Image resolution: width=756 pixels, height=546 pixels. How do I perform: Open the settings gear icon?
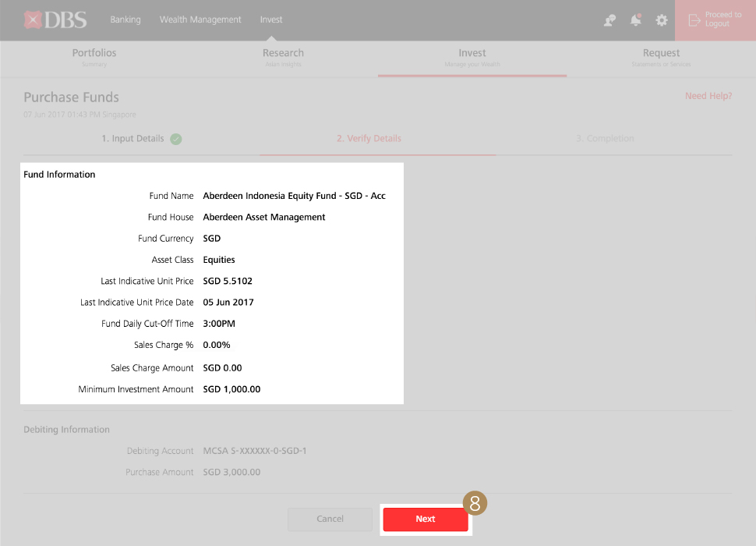point(662,20)
